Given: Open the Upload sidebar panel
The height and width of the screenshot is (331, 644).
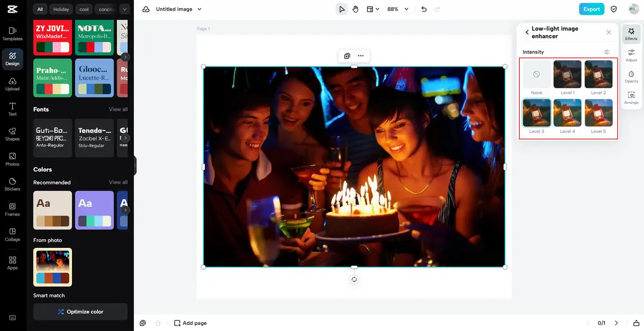Looking at the screenshot, I should tap(13, 84).
